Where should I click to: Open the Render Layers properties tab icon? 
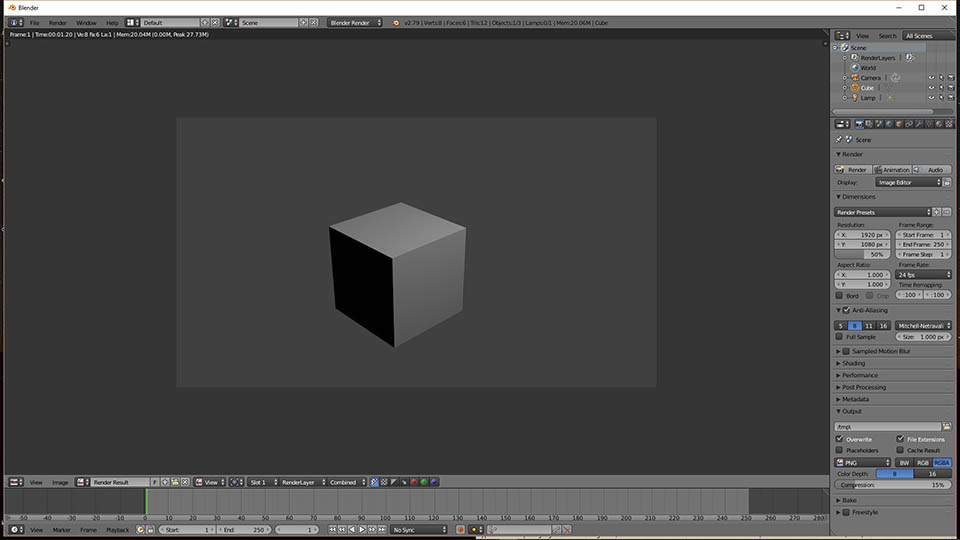(869, 124)
